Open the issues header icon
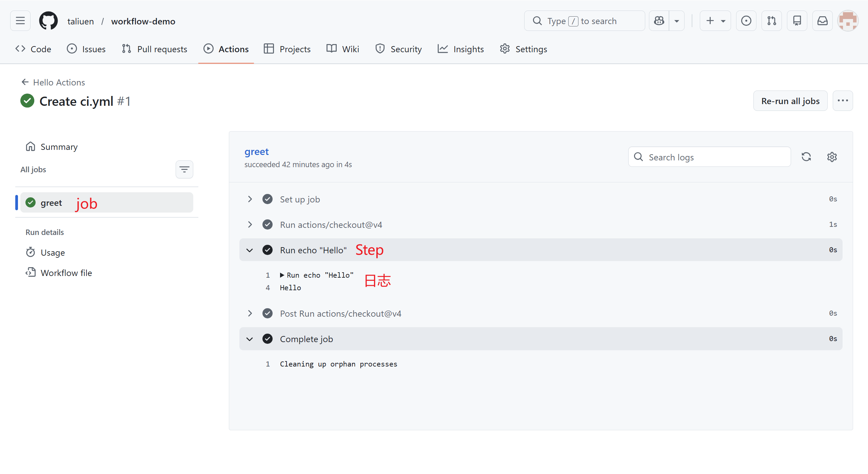868x474 pixels. click(x=746, y=21)
